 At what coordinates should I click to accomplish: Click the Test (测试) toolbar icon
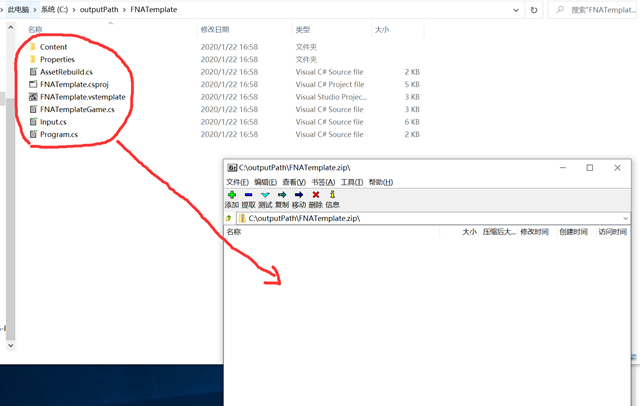[265, 195]
